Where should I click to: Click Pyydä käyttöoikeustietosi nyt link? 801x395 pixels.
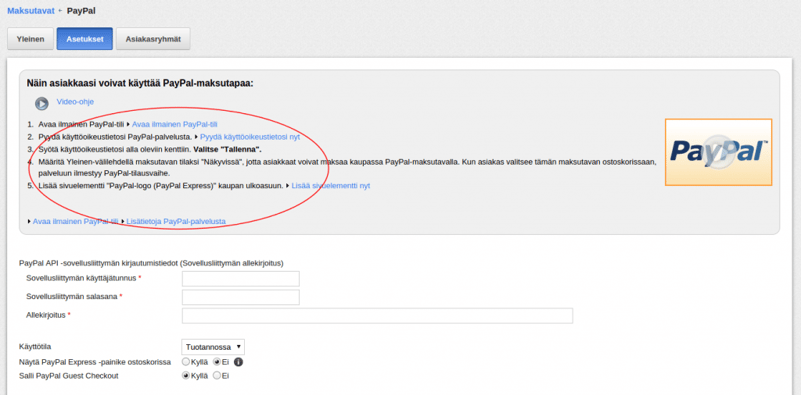click(x=250, y=137)
